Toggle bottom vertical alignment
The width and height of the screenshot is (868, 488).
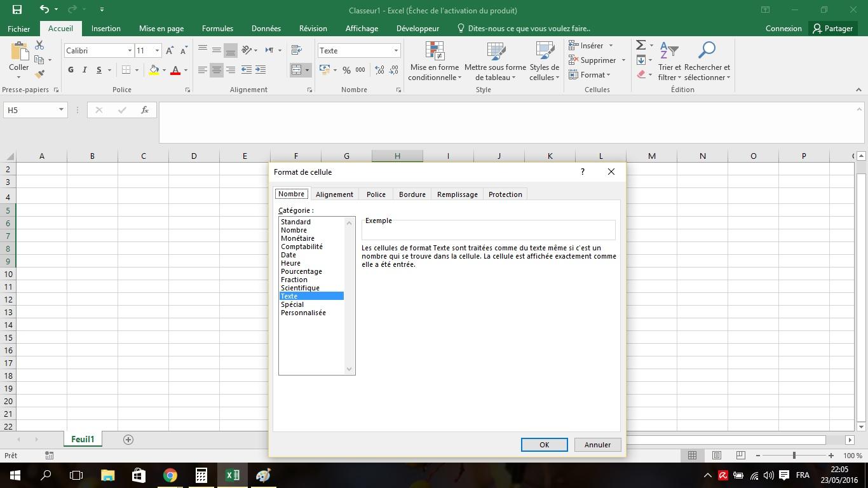tap(231, 50)
